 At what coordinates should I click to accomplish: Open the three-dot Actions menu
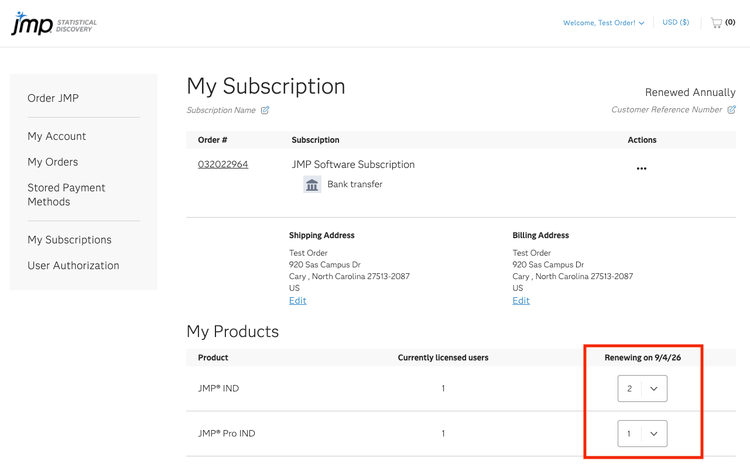[641, 168]
